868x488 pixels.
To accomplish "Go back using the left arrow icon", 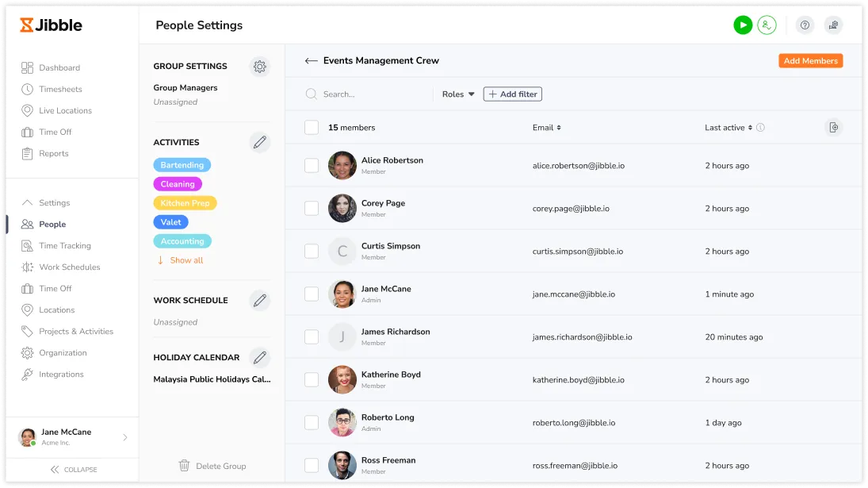I will coord(311,61).
